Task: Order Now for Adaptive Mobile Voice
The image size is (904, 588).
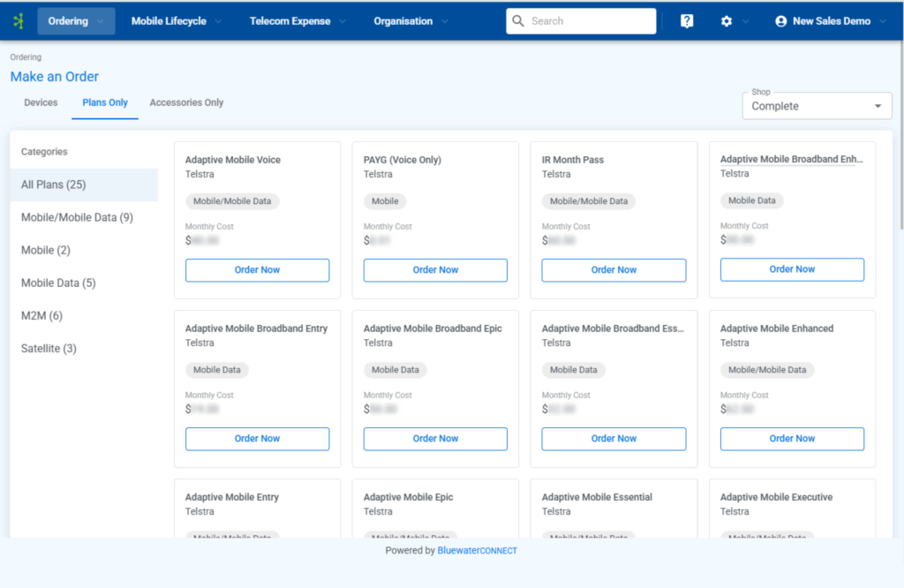Action: click(257, 269)
